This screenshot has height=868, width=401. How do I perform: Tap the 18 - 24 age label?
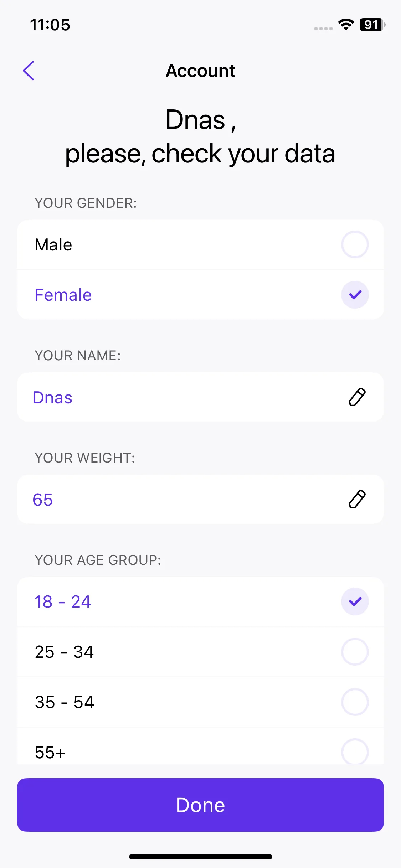(x=63, y=602)
